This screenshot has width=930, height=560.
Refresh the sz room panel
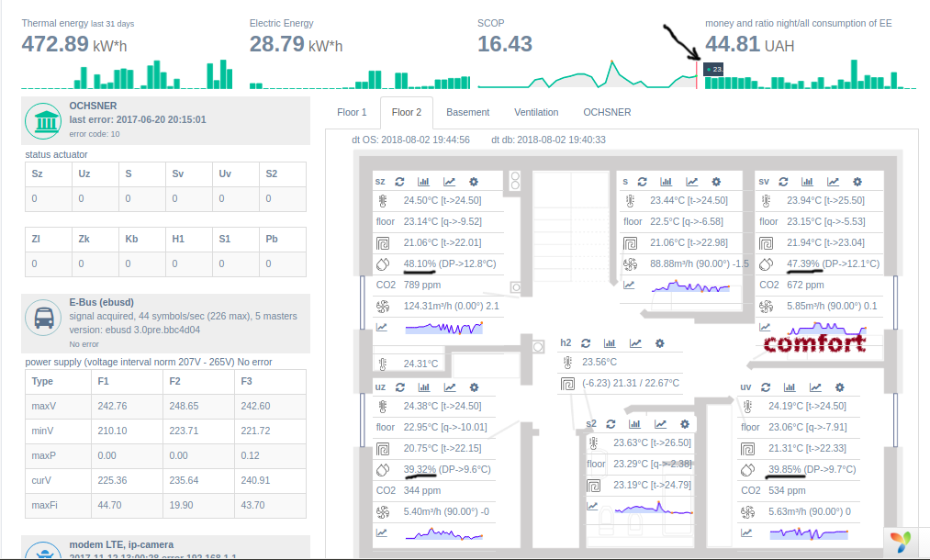click(x=399, y=182)
